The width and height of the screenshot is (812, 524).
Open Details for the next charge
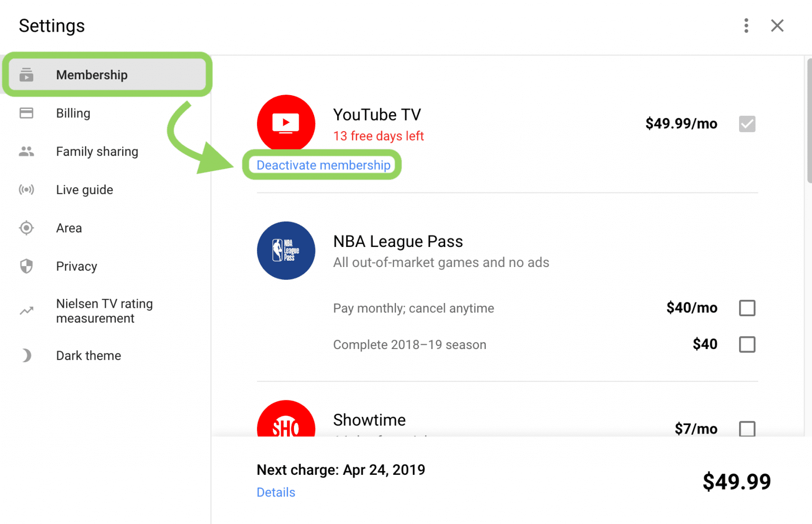(x=275, y=492)
